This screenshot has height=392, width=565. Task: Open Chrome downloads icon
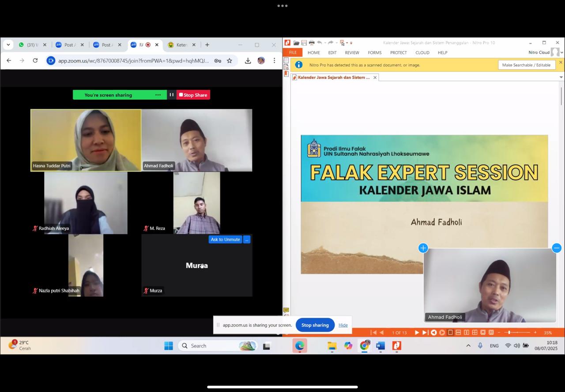[x=248, y=61]
